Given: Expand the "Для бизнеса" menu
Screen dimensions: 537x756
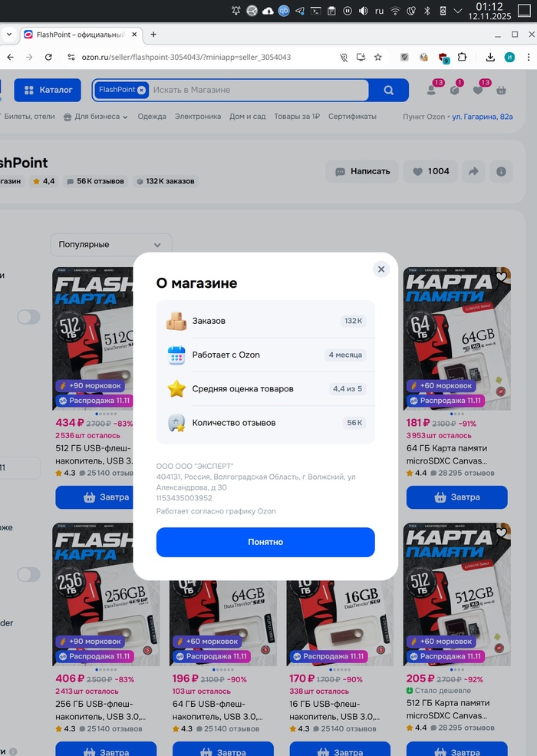Looking at the screenshot, I should point(95,116).
